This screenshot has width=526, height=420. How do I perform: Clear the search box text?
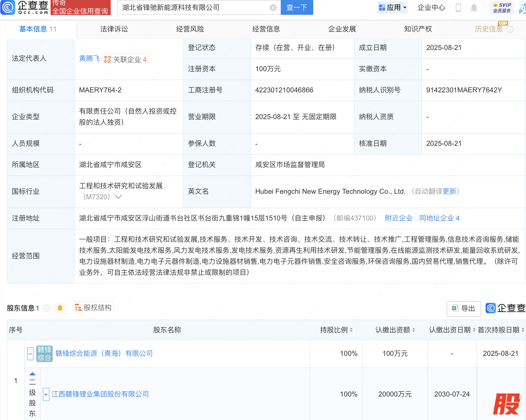pos(273,8)
